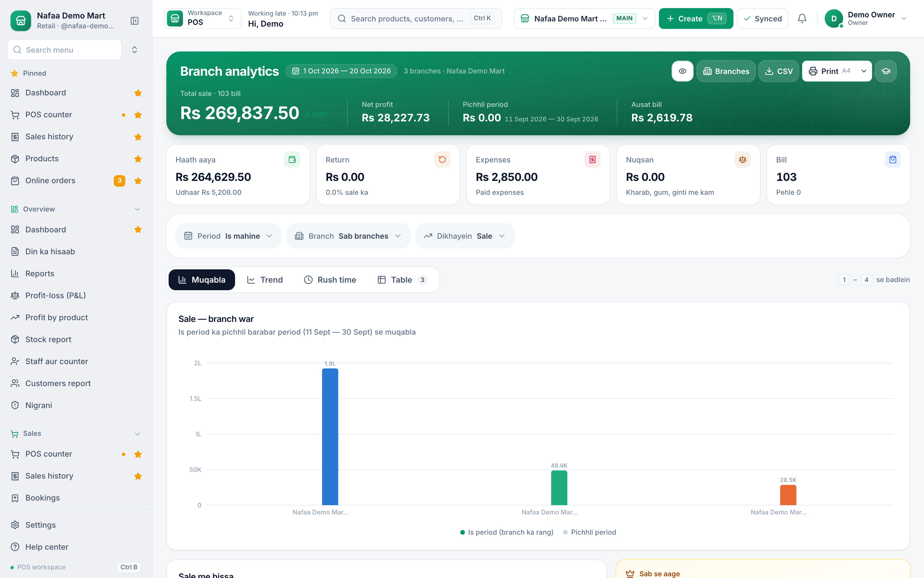
Task: Open the graduation cap tutorial icon
Action: [x=886, y=71]
